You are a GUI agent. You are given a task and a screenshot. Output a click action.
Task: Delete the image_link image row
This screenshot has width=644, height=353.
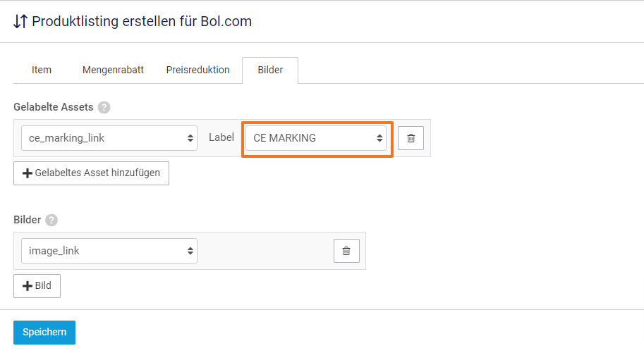(x=346, y=251)
